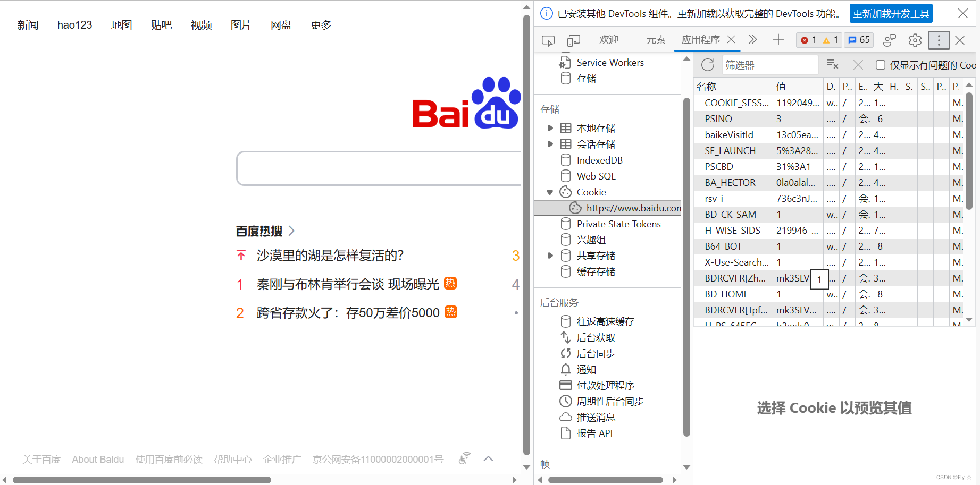Image resolution: width=980 pixels, height=485 pixels.
Task: Click the refresh cookies icon
Action: [708, 65]
